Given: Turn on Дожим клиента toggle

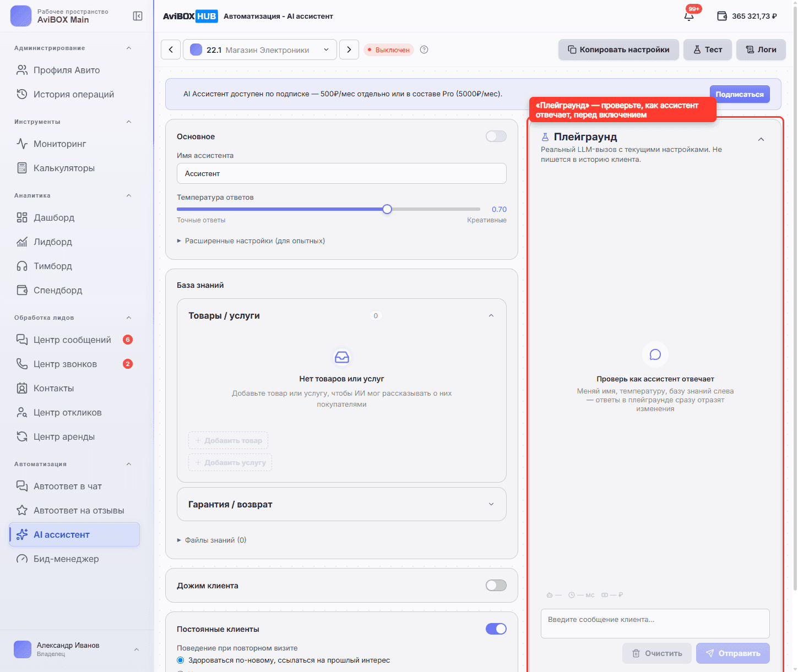Looking at the screenshot, I should coord(496,585).
